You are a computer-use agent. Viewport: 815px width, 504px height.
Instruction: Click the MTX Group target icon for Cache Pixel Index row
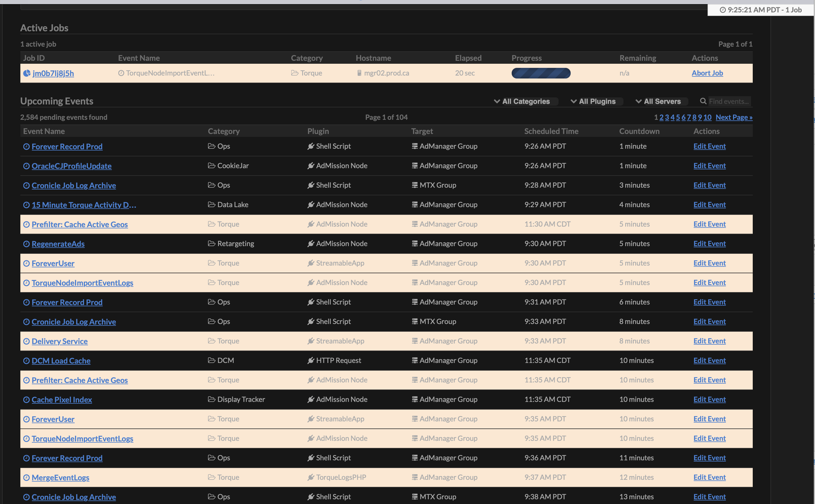pyautogui.click(x=414, y=399)
